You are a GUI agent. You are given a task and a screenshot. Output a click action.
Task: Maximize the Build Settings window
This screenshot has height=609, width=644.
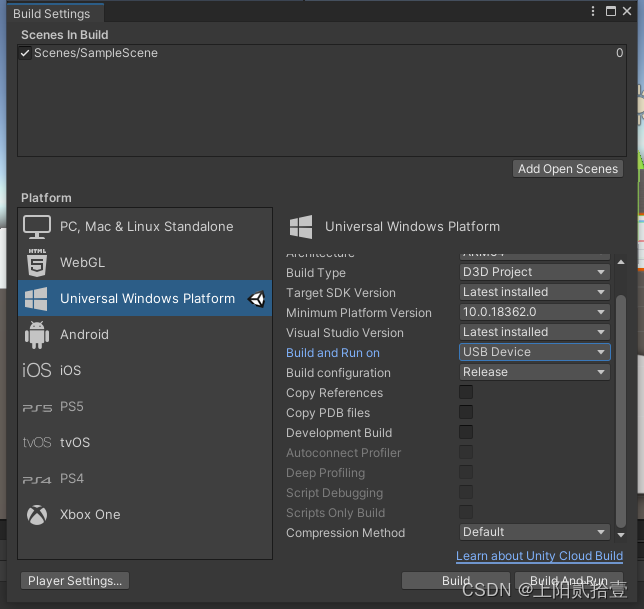(x=611, y=11)
